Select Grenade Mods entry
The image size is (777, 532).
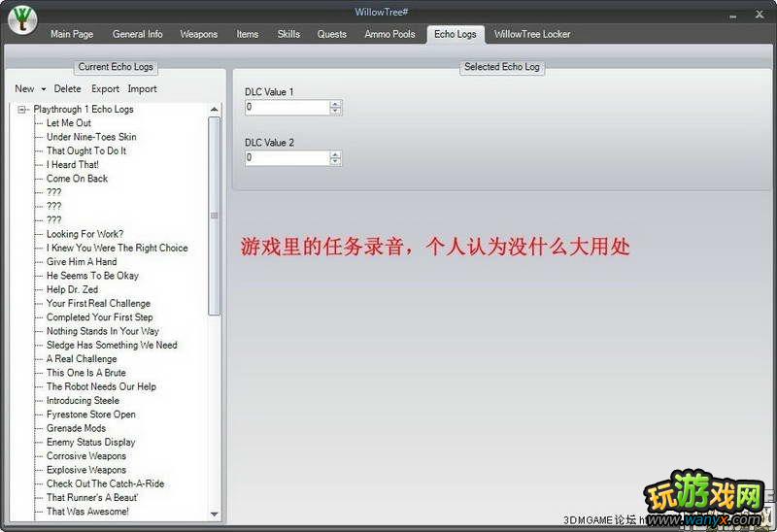tap(76, 428)
